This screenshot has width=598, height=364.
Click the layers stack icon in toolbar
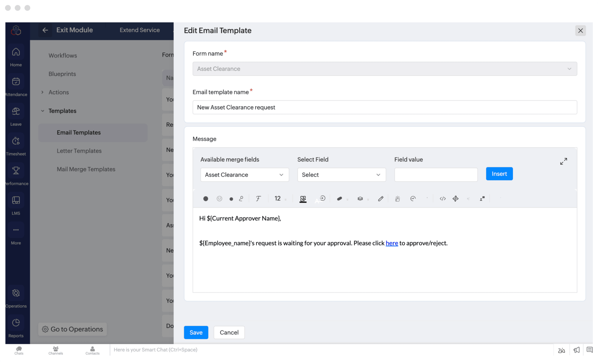[x=360, y=199]
